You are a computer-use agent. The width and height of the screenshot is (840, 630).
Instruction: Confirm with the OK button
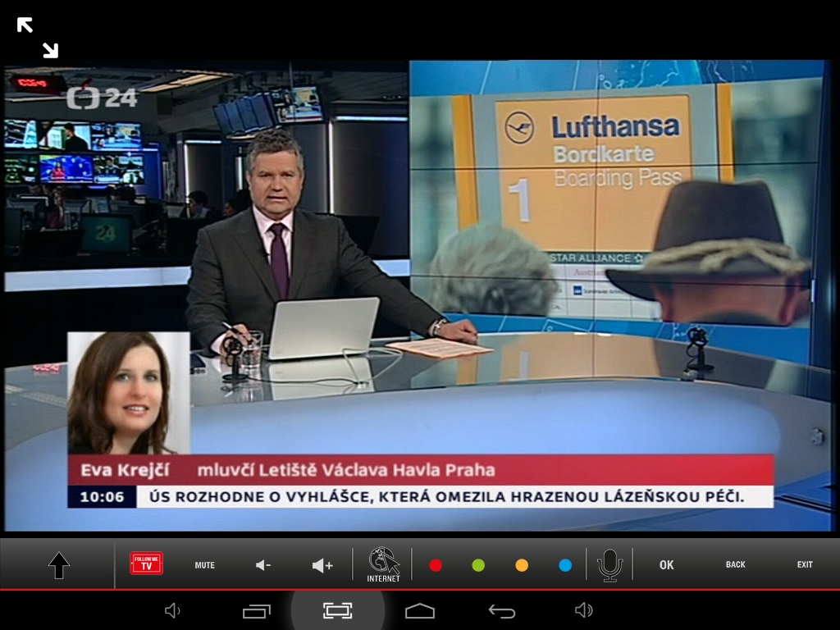point(666,564)
